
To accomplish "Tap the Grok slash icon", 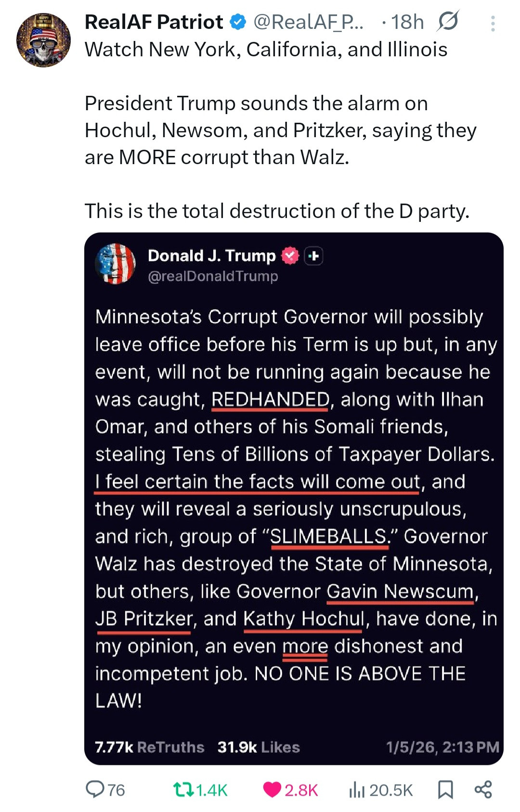I will (448, 22).
